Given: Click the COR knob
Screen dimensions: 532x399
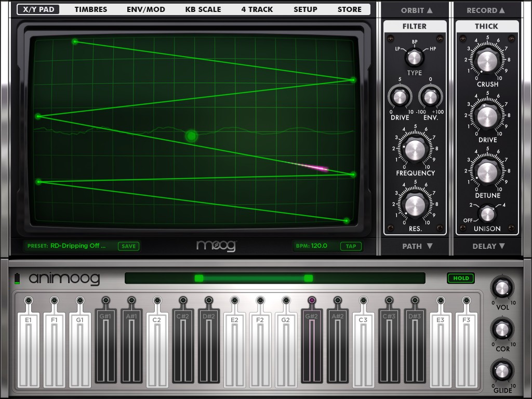Looking at the screenshot, I should (502, 330).
